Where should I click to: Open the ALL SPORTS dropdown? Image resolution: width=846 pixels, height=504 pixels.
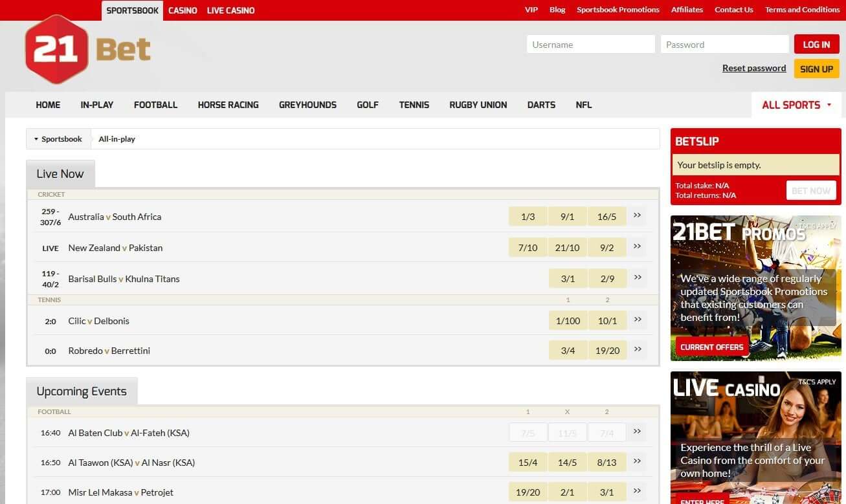pos(796,105)
